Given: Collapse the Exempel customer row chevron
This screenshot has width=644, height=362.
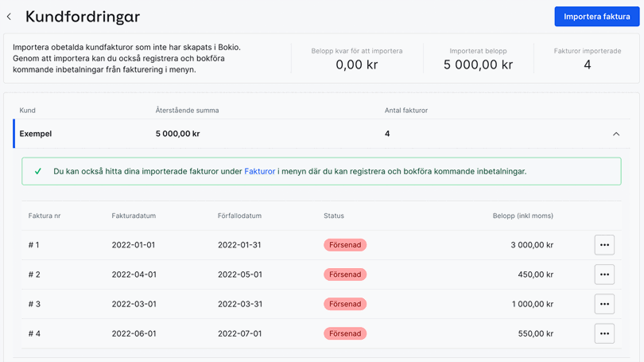Looking at the screenshot, I should tap(616, 134).
